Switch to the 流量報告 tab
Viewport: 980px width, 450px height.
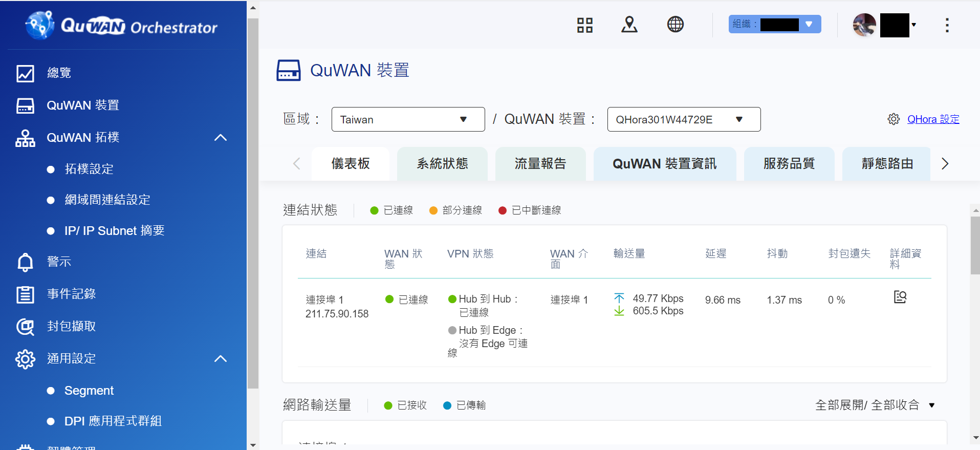point(540,164)
